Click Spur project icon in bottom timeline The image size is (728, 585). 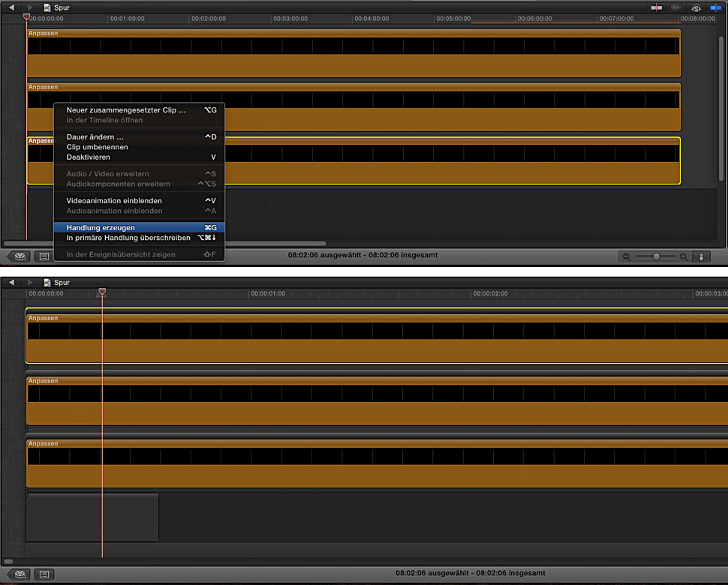click(x=47, y=282)
